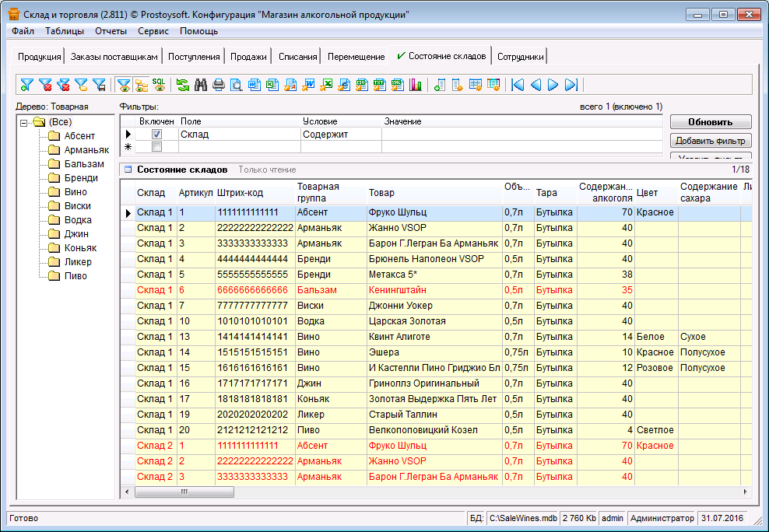Image resolution: width=769 pixels, height=532 pixels.
Task: Toggle the tree panel display icon
Action: (x=141, y=85)
